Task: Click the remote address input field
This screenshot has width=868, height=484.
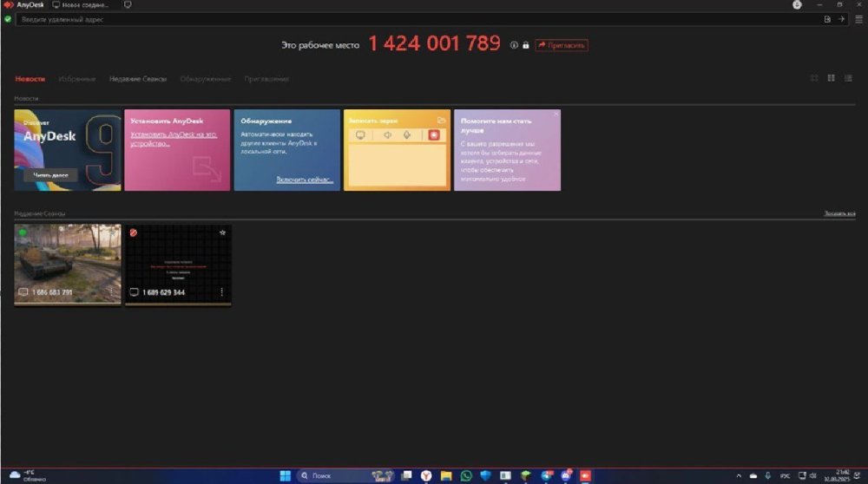Action: coord(418,19)
